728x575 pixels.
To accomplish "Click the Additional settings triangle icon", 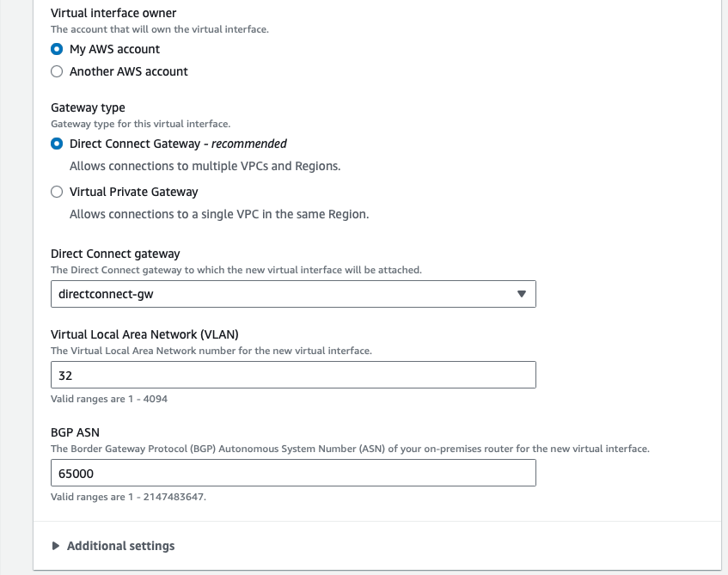I will pos(56,546).
